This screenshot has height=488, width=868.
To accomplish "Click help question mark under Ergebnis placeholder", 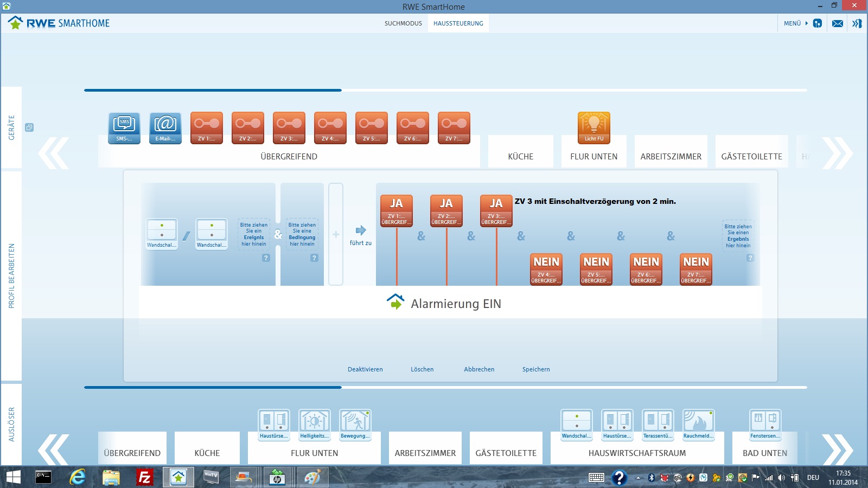I will [x=750, y=258].
